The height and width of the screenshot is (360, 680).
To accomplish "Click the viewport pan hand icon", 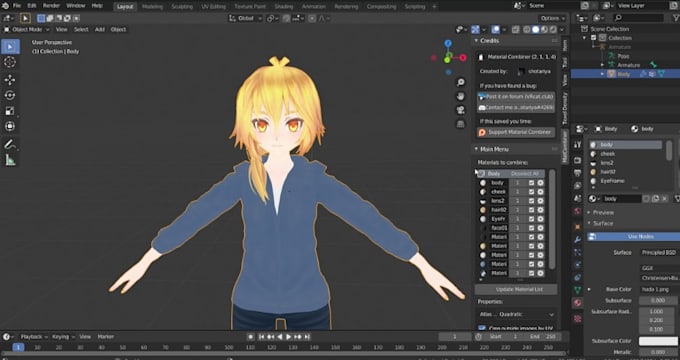I will tap(461, 96).
